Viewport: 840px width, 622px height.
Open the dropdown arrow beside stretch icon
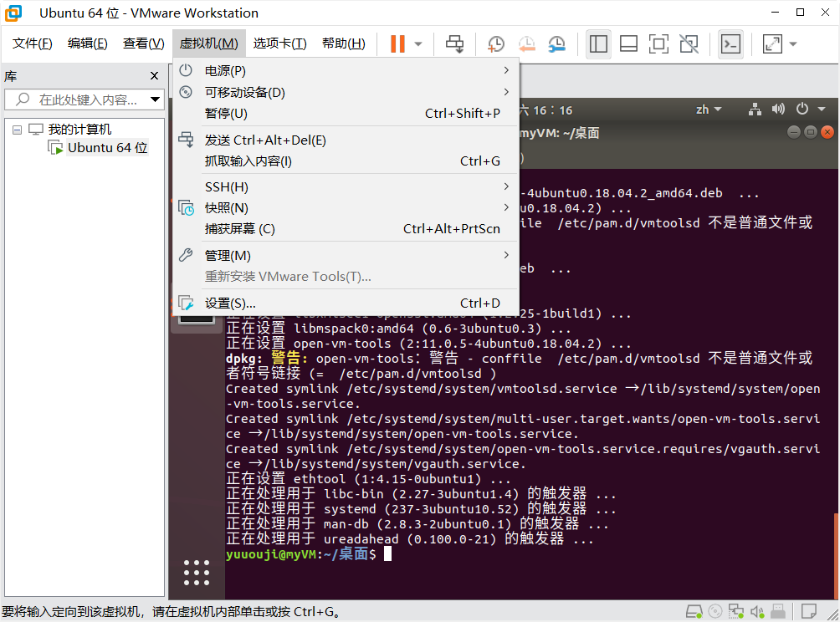[793, 44]
